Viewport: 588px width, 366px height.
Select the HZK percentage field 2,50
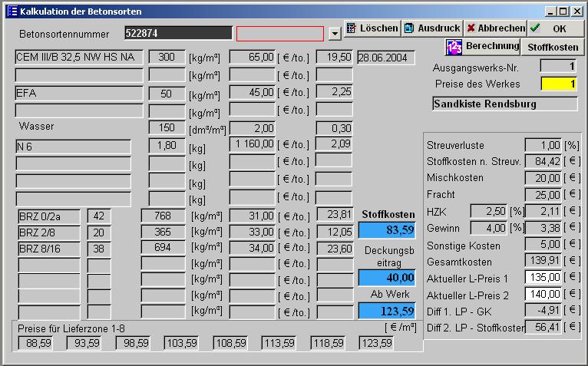tap(488, 212)
